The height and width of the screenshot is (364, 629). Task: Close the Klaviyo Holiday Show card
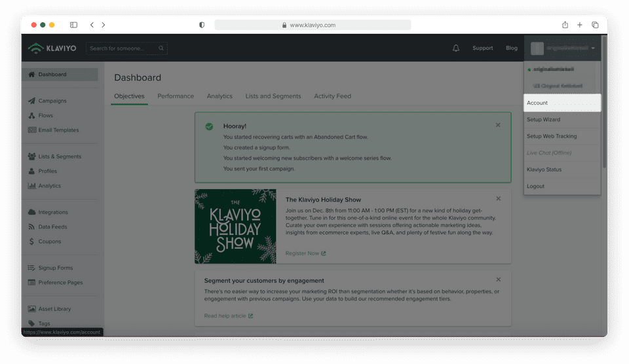click(x=498, y=199)
